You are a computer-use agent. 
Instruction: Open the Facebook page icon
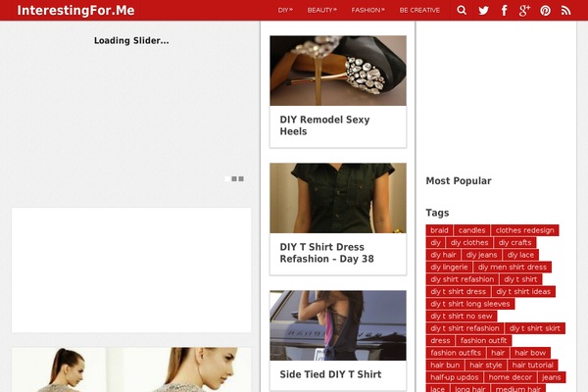[x=505, y=10]
